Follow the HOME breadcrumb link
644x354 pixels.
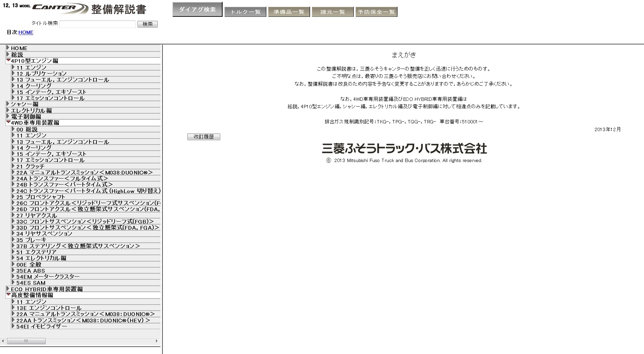click(x=26, y=32)
